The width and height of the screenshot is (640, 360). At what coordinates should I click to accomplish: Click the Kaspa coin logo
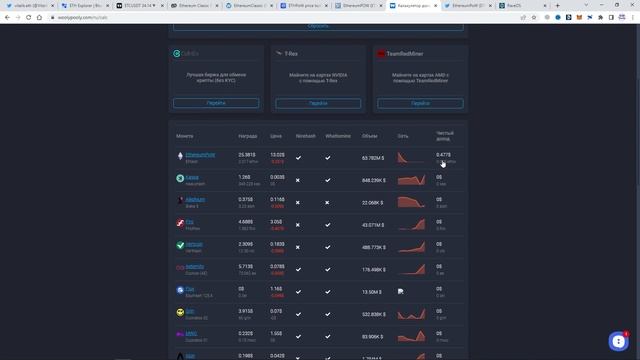click(x=180, y=178)
